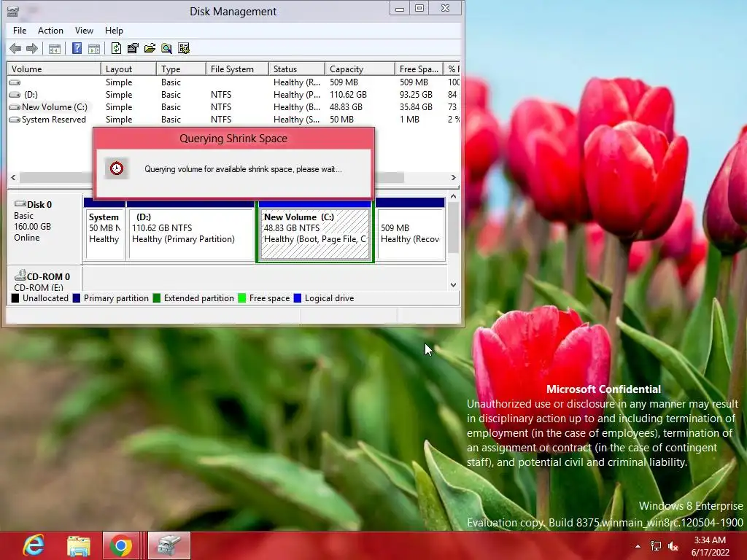The image size is (747, 560).
Task: Click the Refresh toolbar icon
Action: coord(116,48)
